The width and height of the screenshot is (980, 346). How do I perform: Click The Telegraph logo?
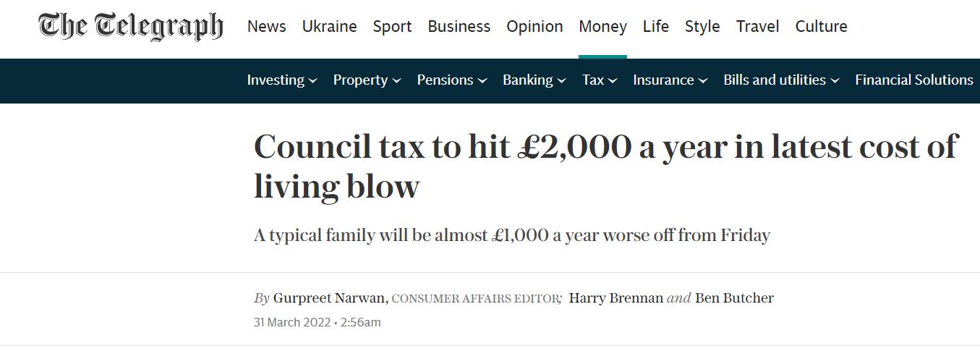(x=131, y=27)
